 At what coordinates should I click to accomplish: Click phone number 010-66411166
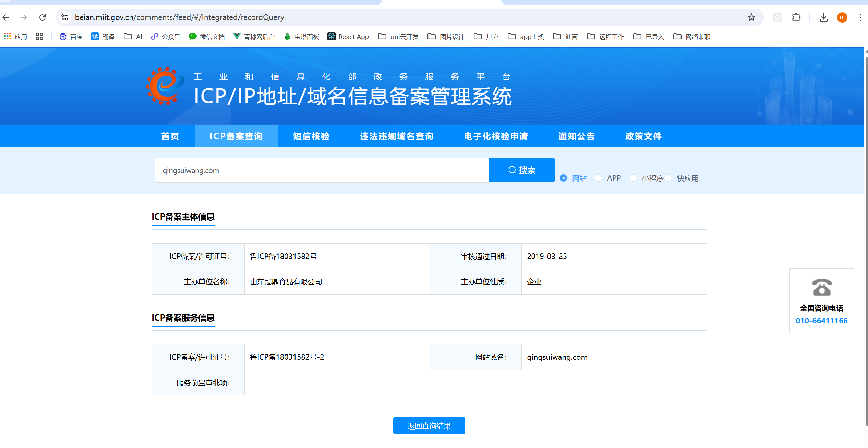coord(821,321)
